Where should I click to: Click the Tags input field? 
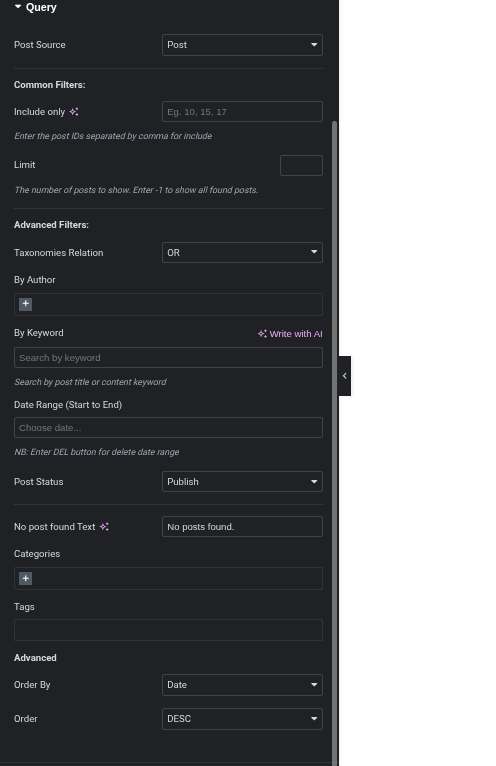[168, 630]
